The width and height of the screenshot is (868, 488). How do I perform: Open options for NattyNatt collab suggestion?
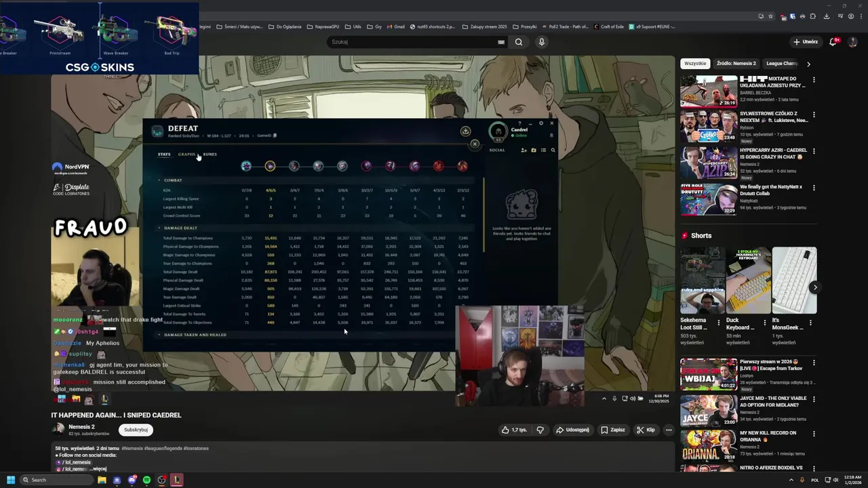tap(814, 188)
